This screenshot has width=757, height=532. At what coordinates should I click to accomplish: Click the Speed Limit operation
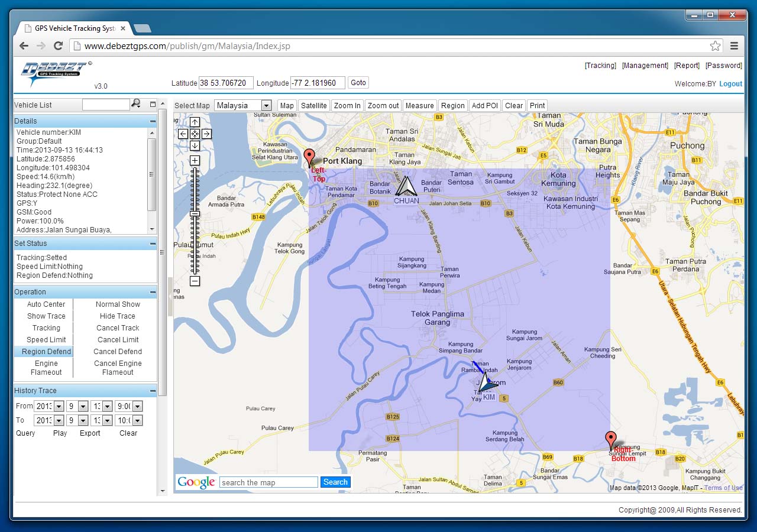(x=46, y=340)
